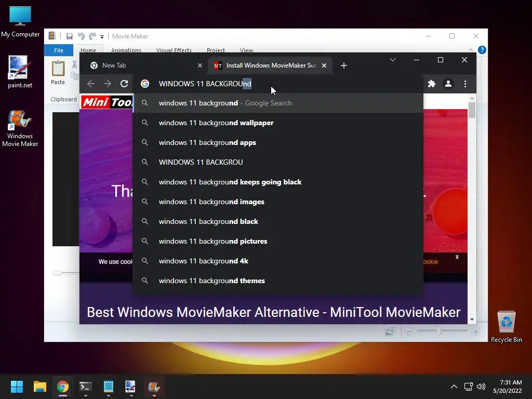Screen dimensions: 532x399
Task: Click the Save icon in Movie Maker toolbar
Action: click(x=69, y=36)
